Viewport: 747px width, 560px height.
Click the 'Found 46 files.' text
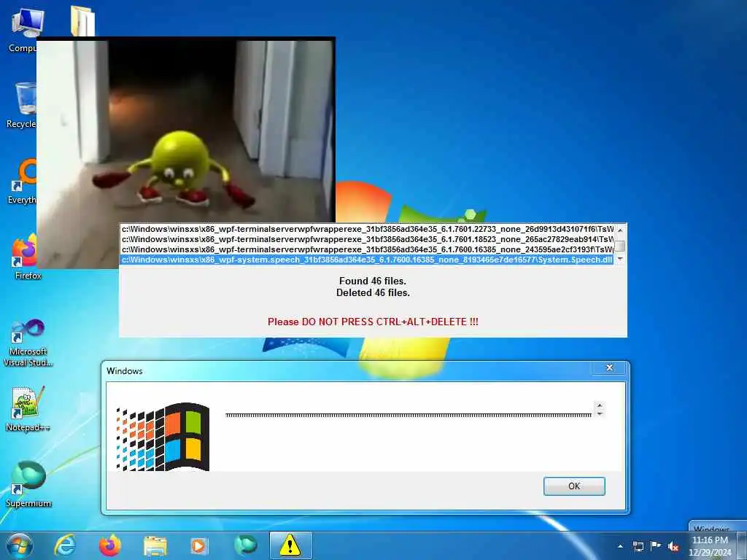click(x=373, y=281)
